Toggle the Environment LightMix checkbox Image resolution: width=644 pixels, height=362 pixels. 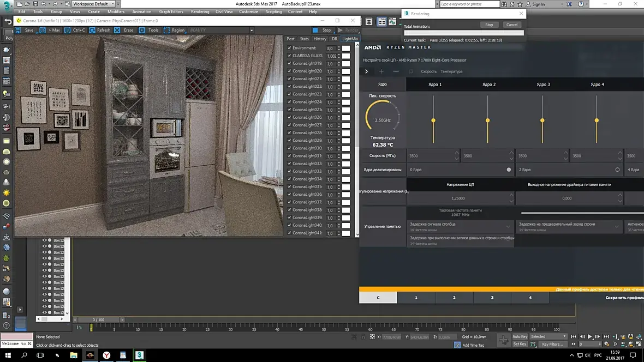coord(289,48)
